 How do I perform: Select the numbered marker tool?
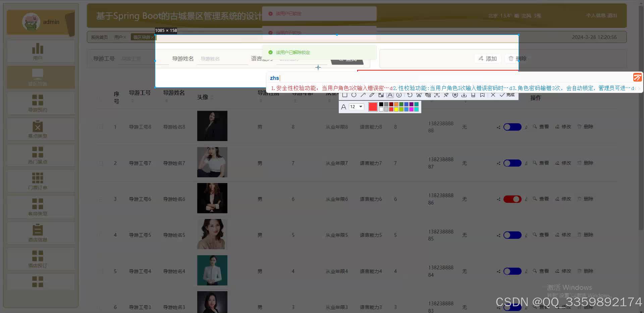(x=399, y=95)
